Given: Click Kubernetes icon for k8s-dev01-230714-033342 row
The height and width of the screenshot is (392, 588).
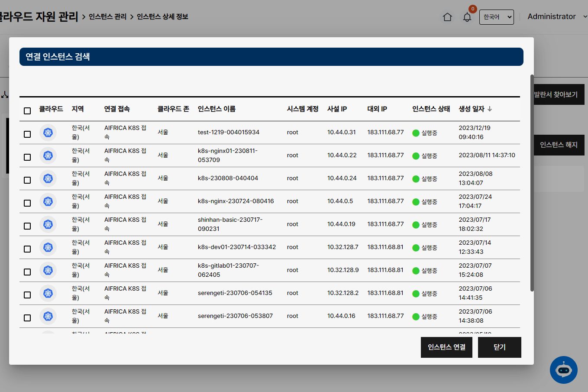Looking at the screenshot, I should (x=48, y=247).
